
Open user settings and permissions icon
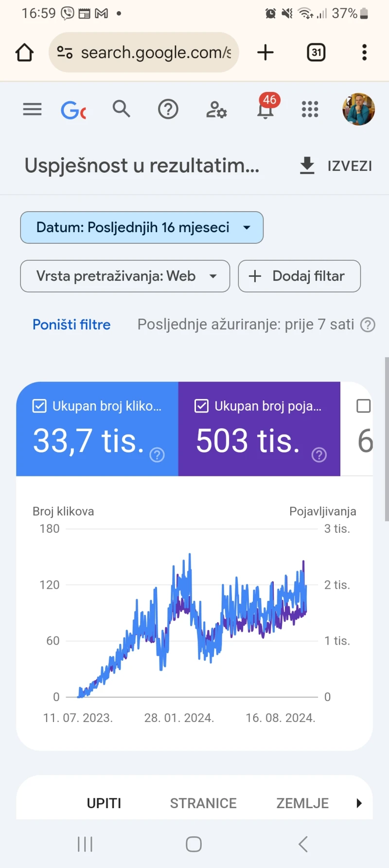(x=216, y=110)
